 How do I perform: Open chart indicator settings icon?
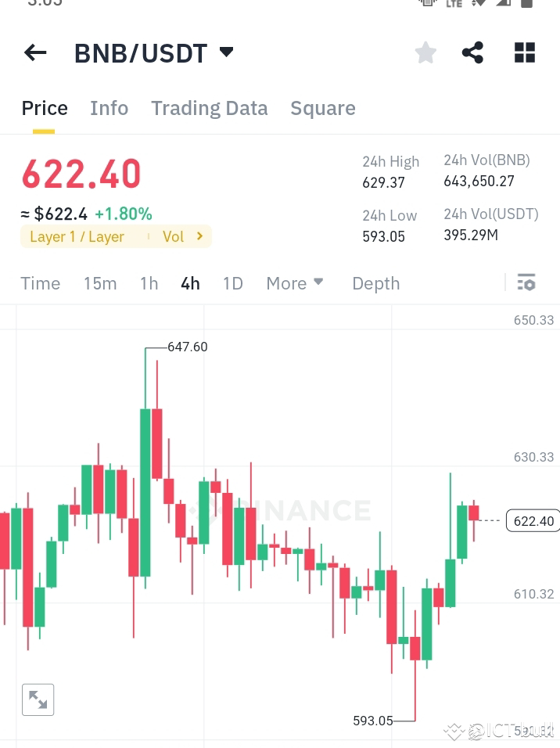click(x=526, y=282)
